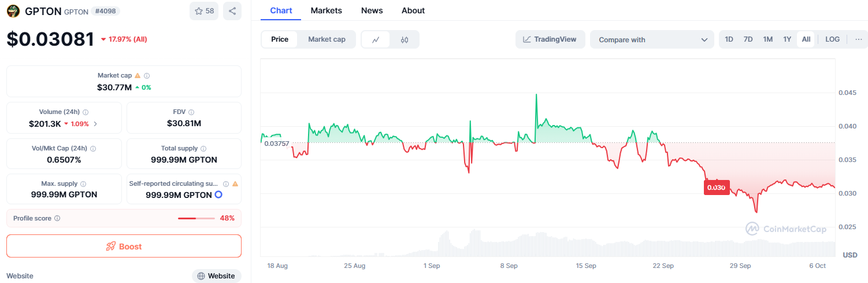
Task: Click the share icon button
Action: (x=232, y=11)
